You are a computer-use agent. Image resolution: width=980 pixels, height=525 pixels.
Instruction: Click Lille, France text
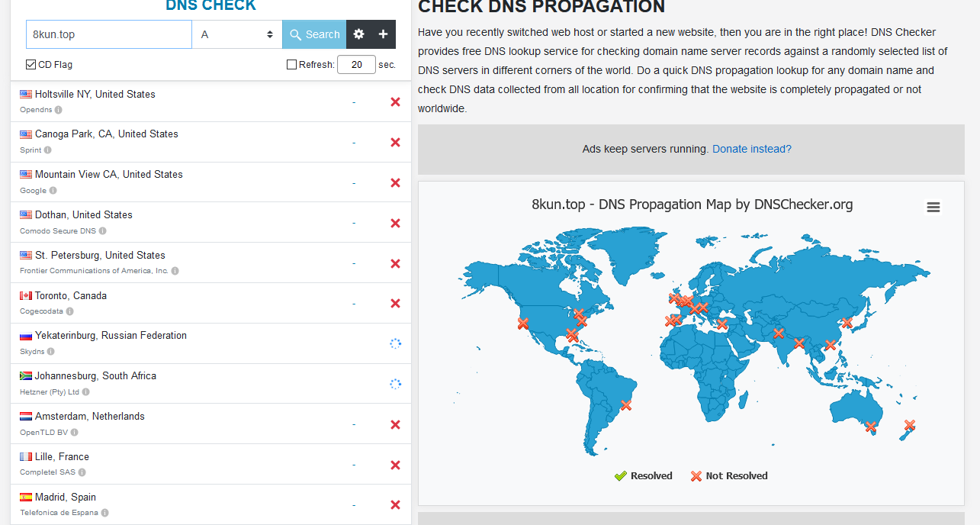(x=62, y=456)
